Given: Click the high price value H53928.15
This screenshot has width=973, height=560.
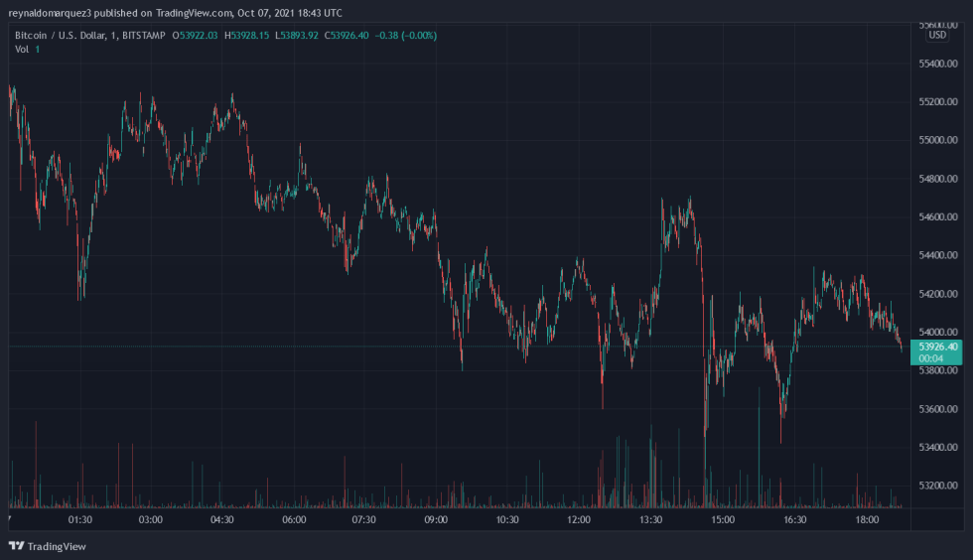Looking at the screenshot, I should (x=250, y=36).
